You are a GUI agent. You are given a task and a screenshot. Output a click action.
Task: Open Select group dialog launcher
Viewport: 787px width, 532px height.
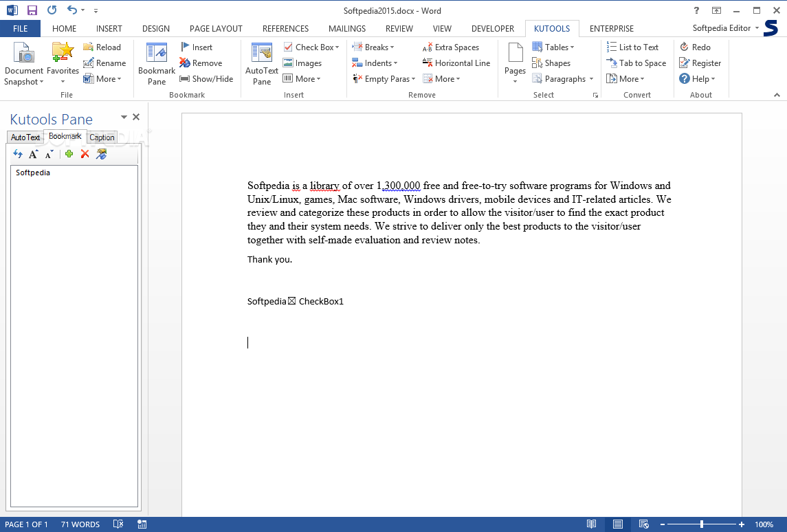point(595,95)
